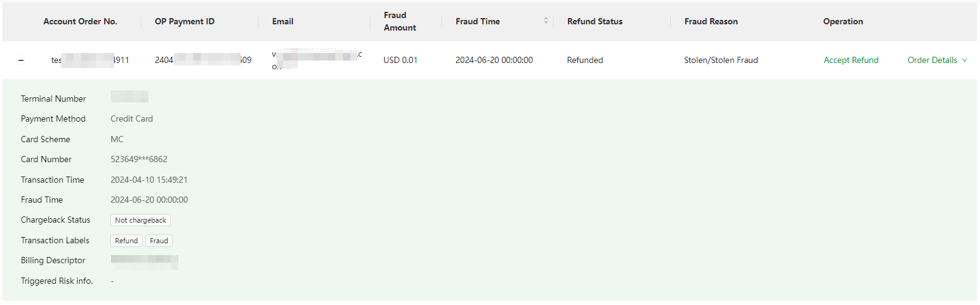Image resolution: width=980 pixels, height=305 pixels.
Task: Select the Stolen/Stolen Fraud reason cell
Action: [x=721, y=60]
